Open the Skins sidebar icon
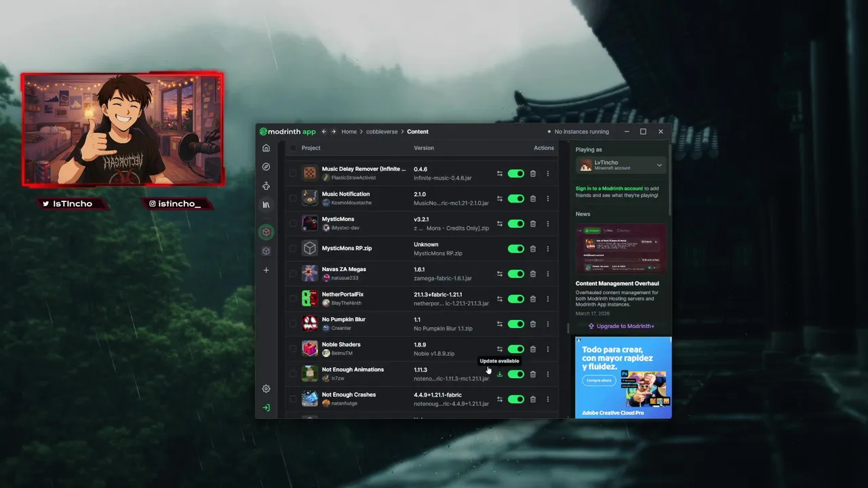This screenshot has width=868, height=488. click(x=266, y=186)
